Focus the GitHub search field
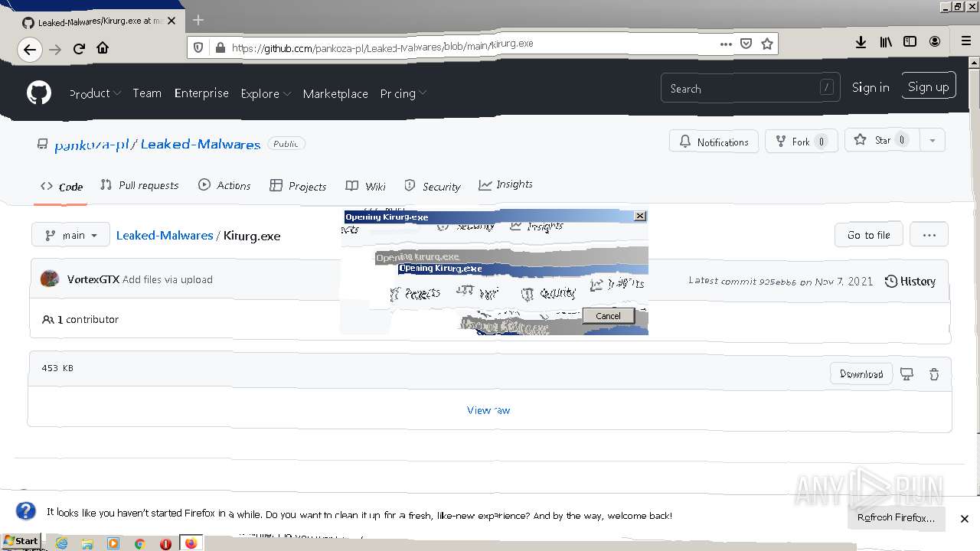980x551 pixels. pyautogui.click(x=750, y=88)
